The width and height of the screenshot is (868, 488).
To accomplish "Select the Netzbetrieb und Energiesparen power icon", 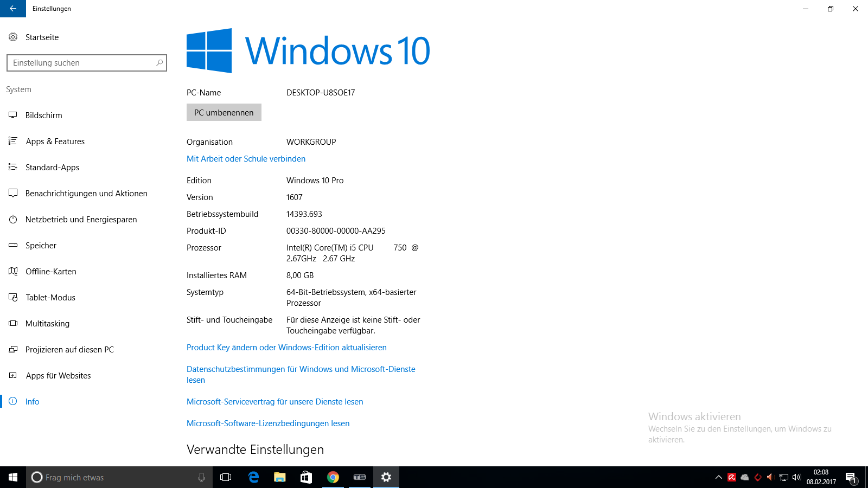I will coord(13,219).
